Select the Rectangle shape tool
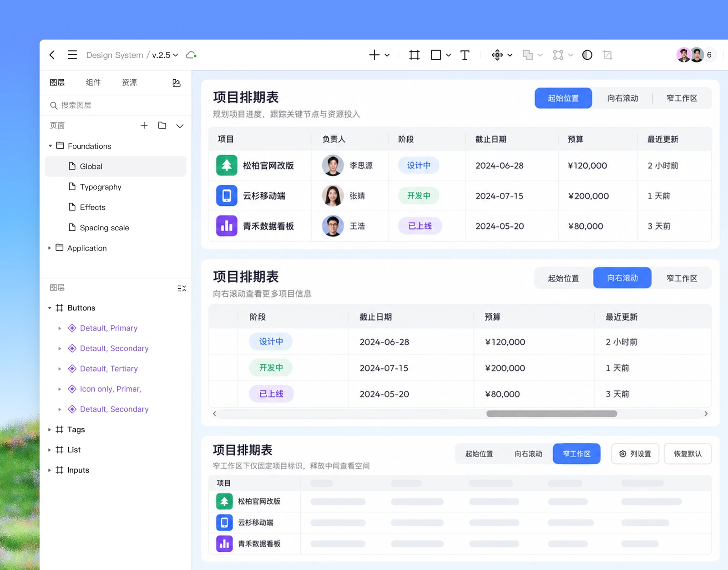The height and width of the screenshot is (570, 728). (436, 55)
